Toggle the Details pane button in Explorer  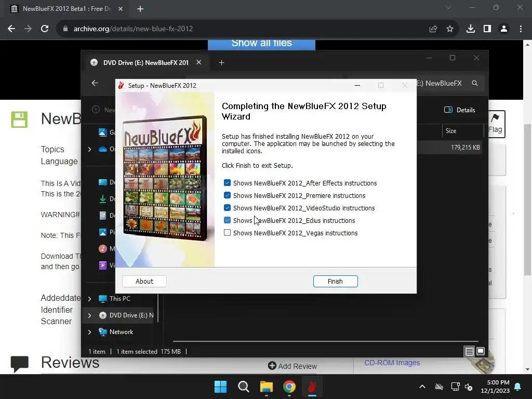460,110
